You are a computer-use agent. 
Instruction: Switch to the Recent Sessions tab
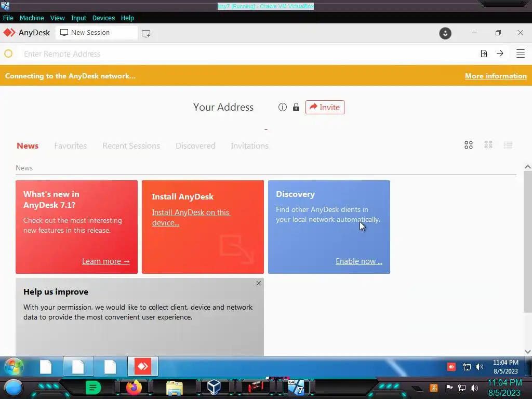tap(131, 146)
